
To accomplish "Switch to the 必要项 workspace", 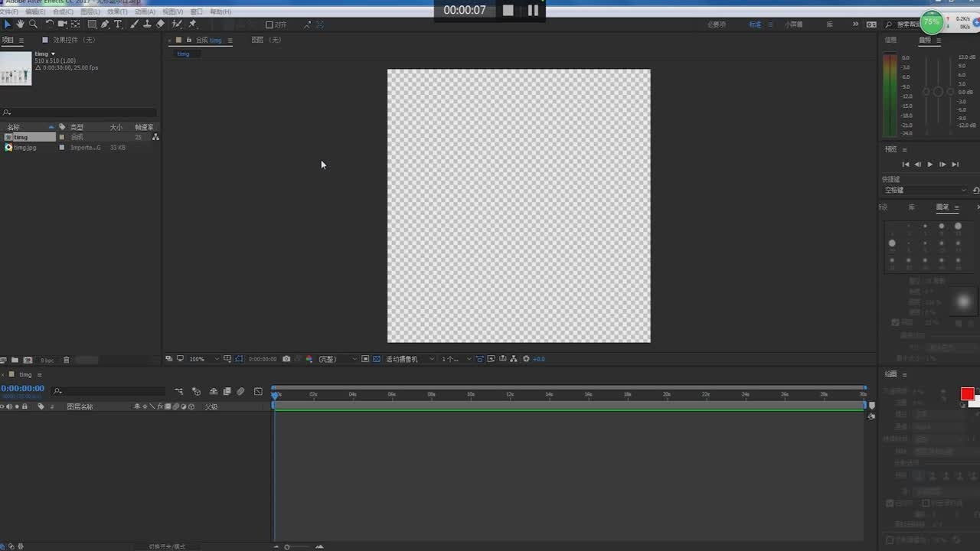I will pyautogui.click(x=717, y=24).
